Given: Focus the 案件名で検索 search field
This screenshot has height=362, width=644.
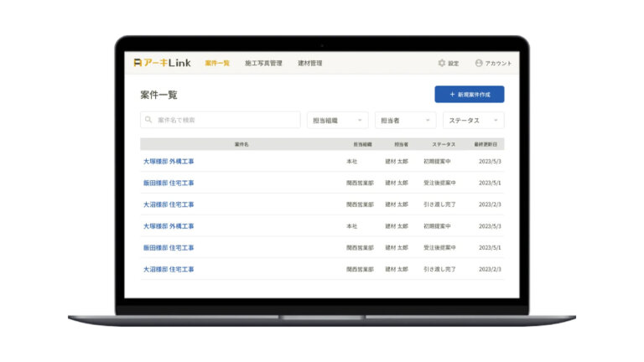Looking at the screenshot, I should coord(222,120).
